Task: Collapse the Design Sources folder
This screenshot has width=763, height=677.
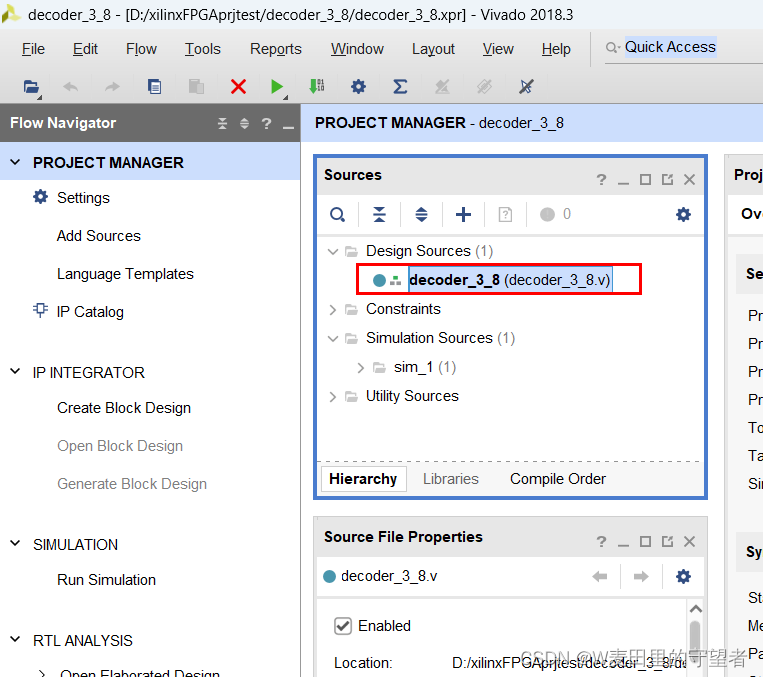Action: (333, 252)
